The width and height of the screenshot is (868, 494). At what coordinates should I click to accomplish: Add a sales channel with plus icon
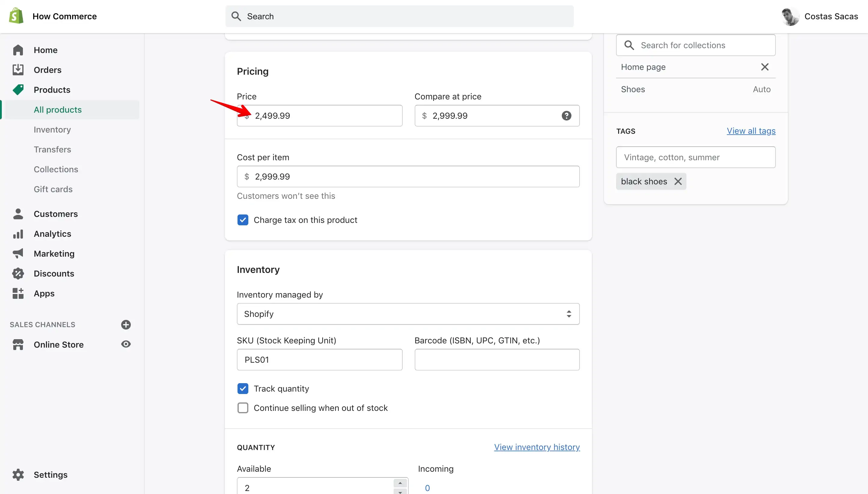(x=126, y=325)
